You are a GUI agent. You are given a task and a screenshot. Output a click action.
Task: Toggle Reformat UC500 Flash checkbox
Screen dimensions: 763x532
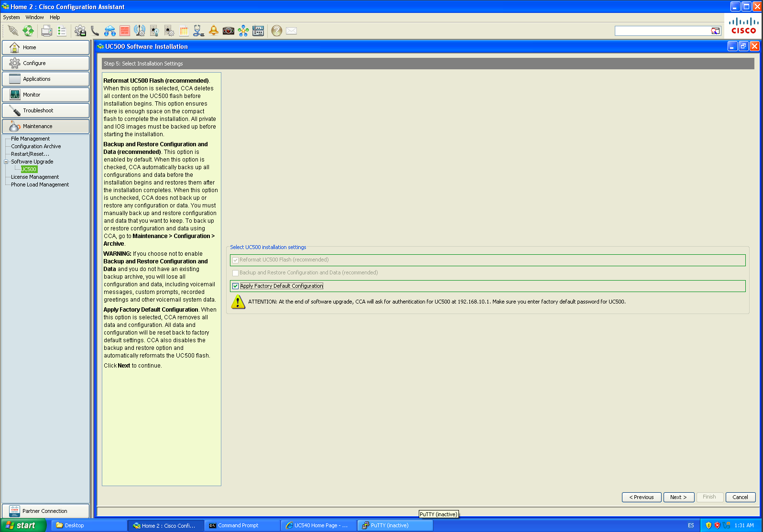pyautogui.click(x=235, y=260)
